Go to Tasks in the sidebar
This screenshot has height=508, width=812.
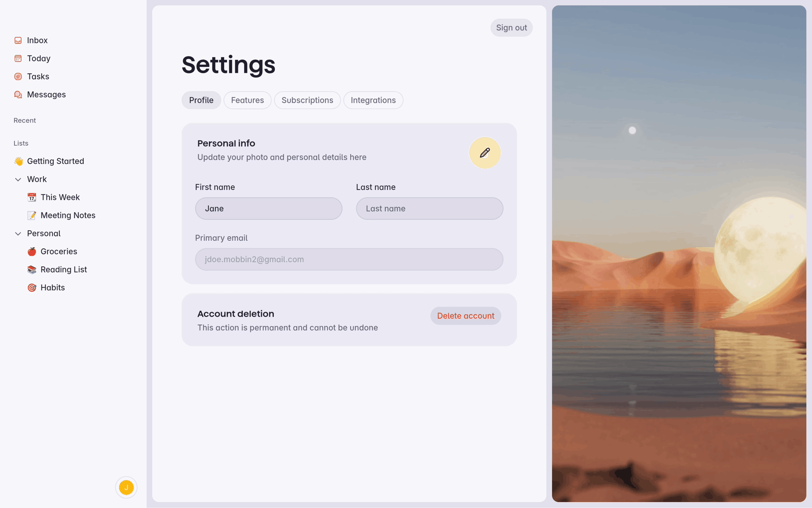(38, 77)
